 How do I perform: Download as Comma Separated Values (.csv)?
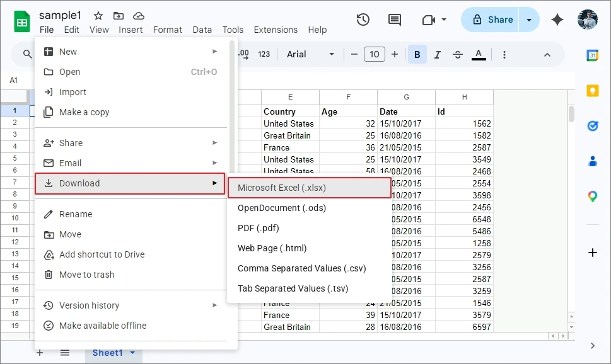tap(310, 269)
